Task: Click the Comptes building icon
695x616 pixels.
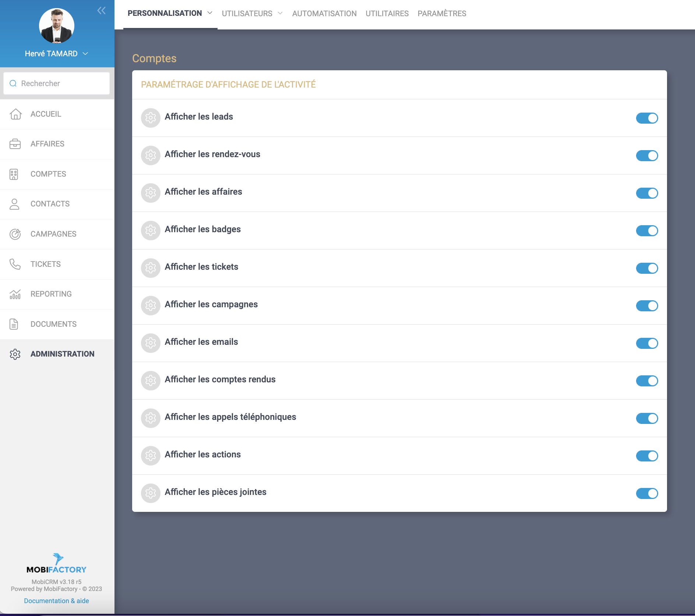Action: (x=14, y=174)
